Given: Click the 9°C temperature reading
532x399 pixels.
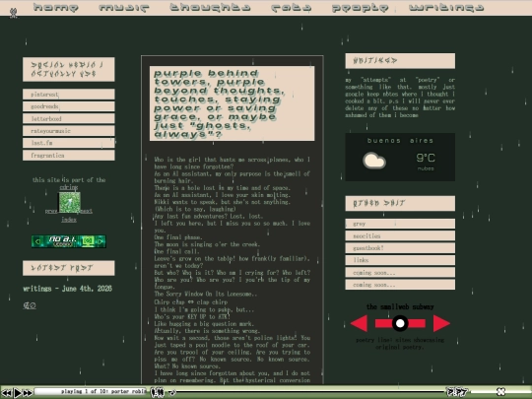Looking at the screenshot, I should [426, 158].
